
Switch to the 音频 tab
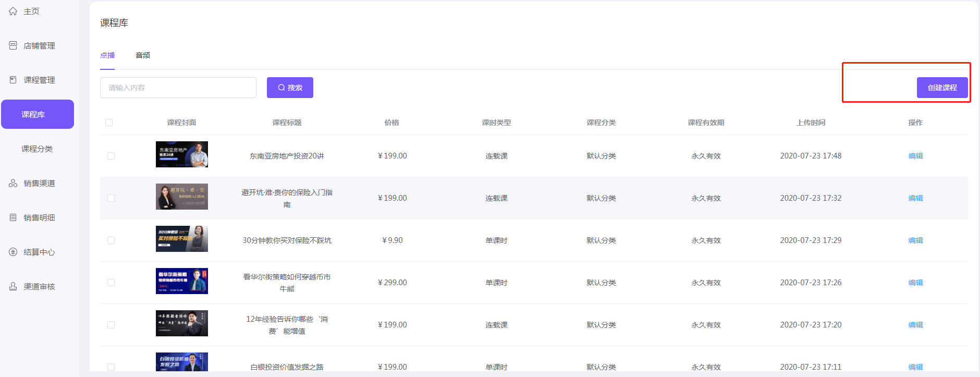click(x=143, y=55)
